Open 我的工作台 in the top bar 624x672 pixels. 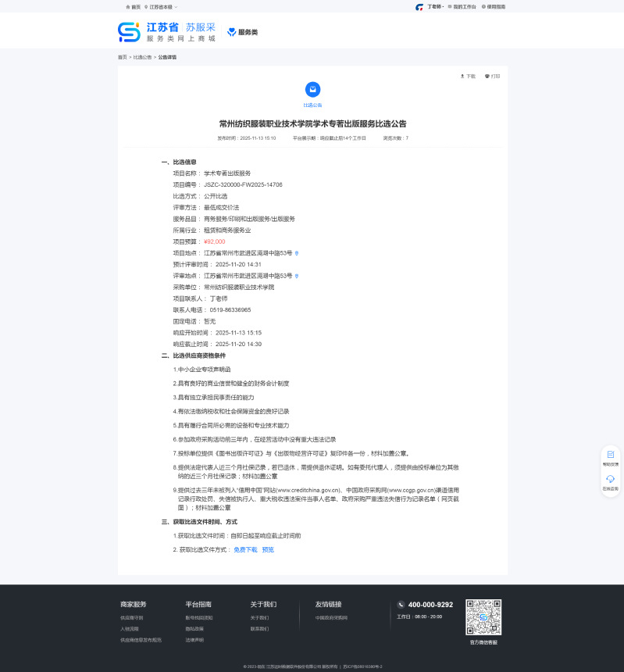[x=462, y=6]
